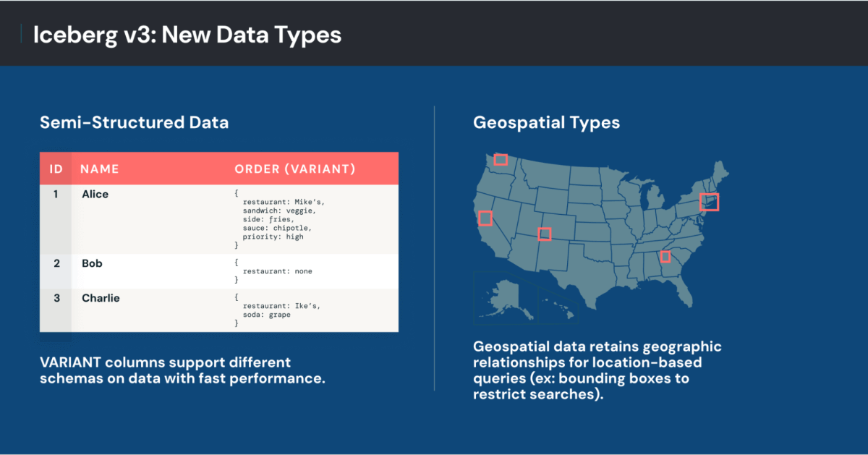
Task: Click Charlie's order JSON with grape soda
Action: 278,310
